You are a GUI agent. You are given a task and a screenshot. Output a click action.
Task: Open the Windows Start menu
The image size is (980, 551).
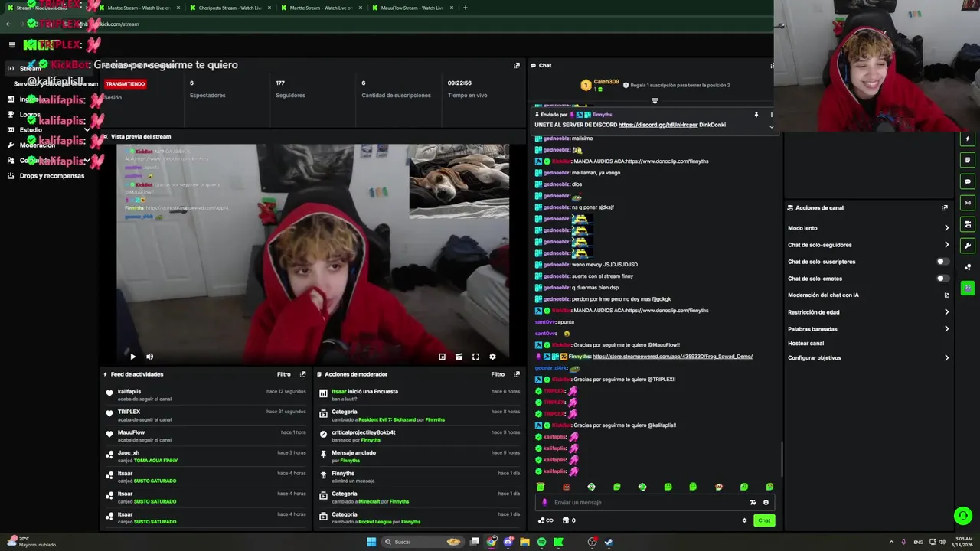click(371, 542)
